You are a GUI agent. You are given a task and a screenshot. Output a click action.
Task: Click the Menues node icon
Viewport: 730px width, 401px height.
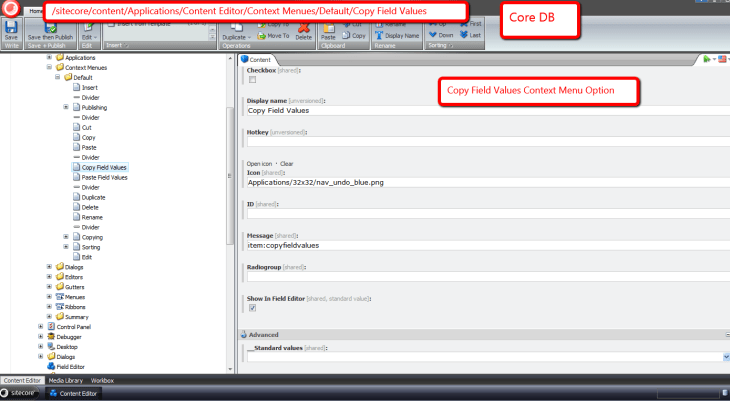pyautogui.click(x=60, y=297)
